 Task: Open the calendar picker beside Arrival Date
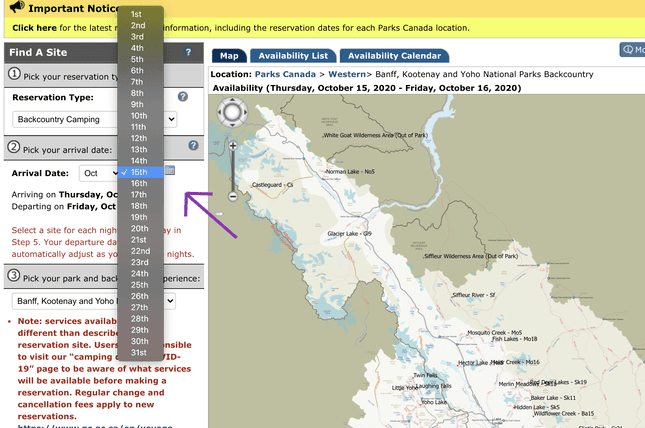[x=169, y=172]
